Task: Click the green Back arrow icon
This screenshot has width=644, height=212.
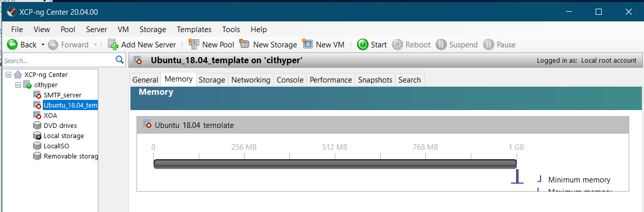Action: click(x=12, y=44)
